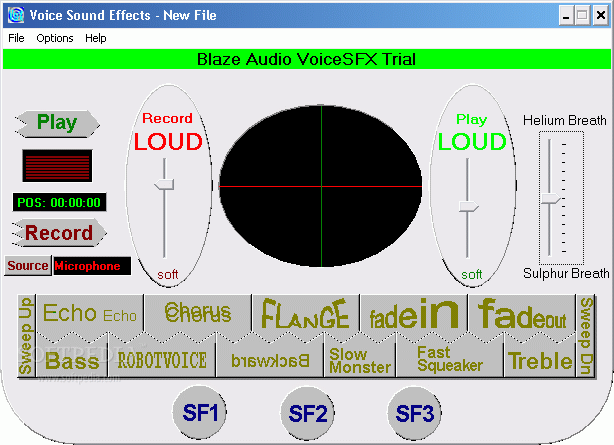The image size is (614, 445).
Task: Apply the Backward effect
Action: pyautogui.click(x=270, y=360)
